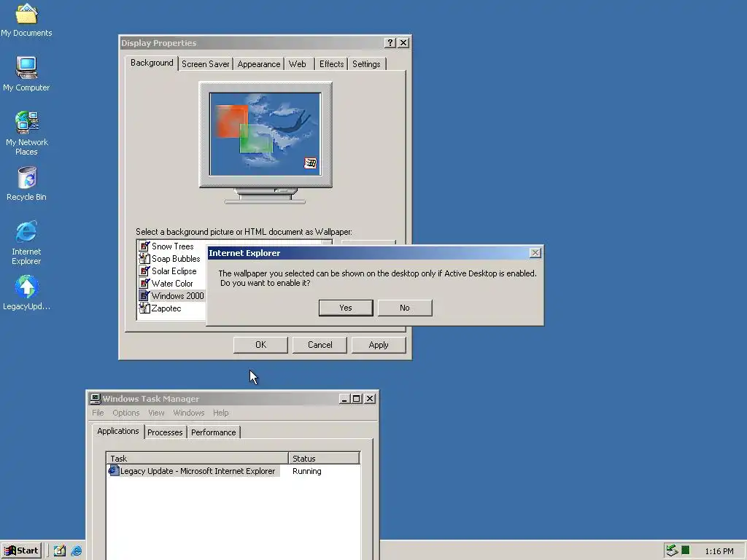Switch to the Background tab
The width and height of the screenshot is (747, 560).
coord(152,63)
